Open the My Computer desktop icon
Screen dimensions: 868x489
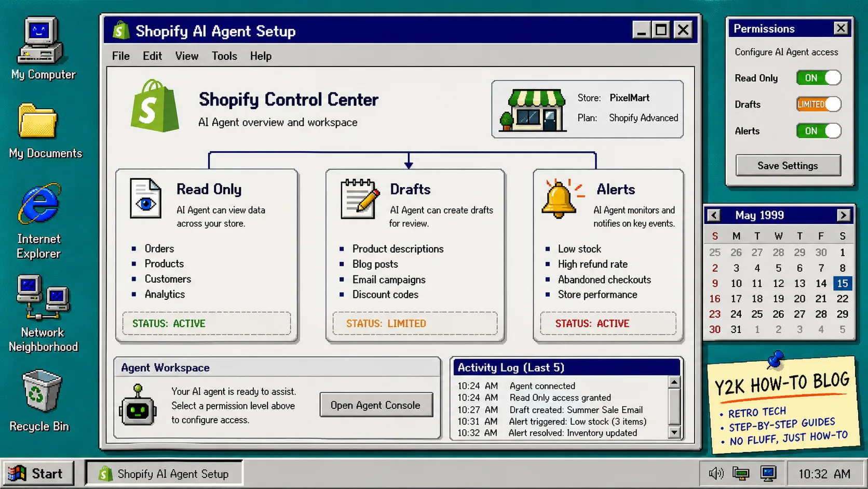(x=42, y=41)
